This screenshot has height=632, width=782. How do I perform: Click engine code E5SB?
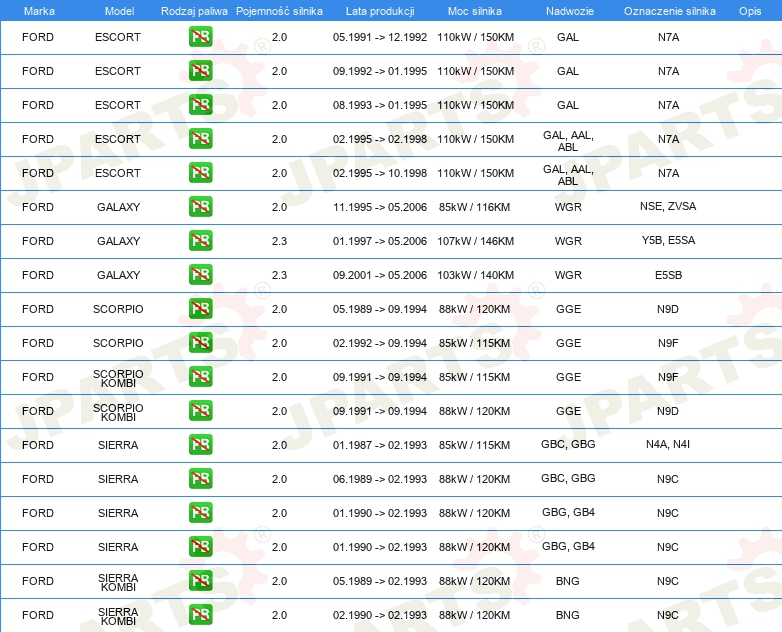click(x=668, y=274)
